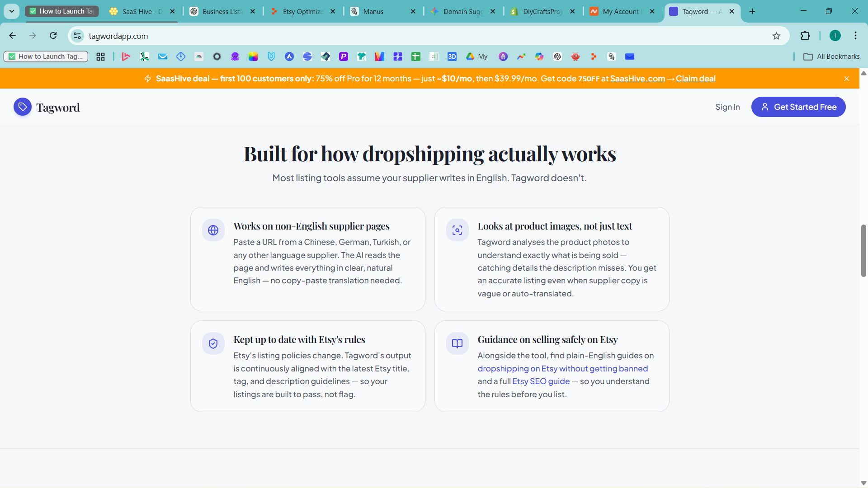
Task: Open the solid blue mail bookmark near All Bookmarks
Action: coord(630,56)
